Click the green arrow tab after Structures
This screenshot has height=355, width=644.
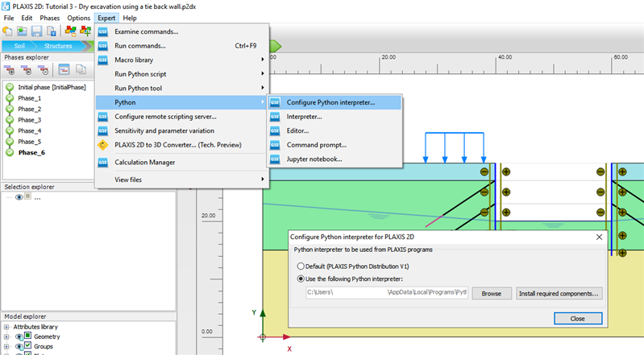click(x=276, y=46)
